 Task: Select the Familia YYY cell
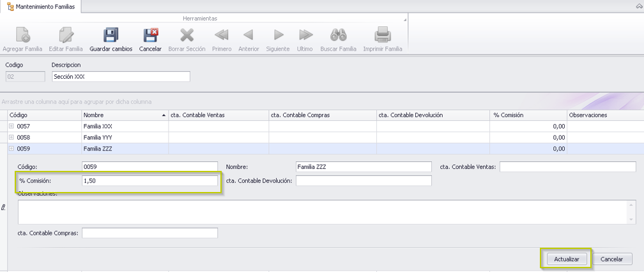(125, 138)
